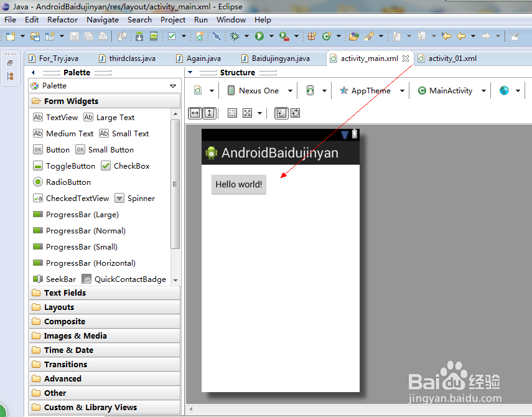Image resolution: width=532 pixels, height=417 pixels.
Task: Open the Android SDK Manager icon
Action: 139,36
